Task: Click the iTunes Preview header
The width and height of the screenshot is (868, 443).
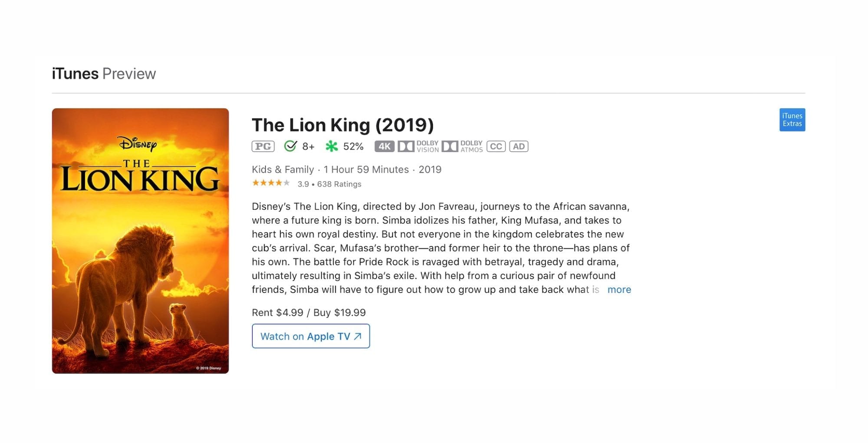Action: point(104,74)
